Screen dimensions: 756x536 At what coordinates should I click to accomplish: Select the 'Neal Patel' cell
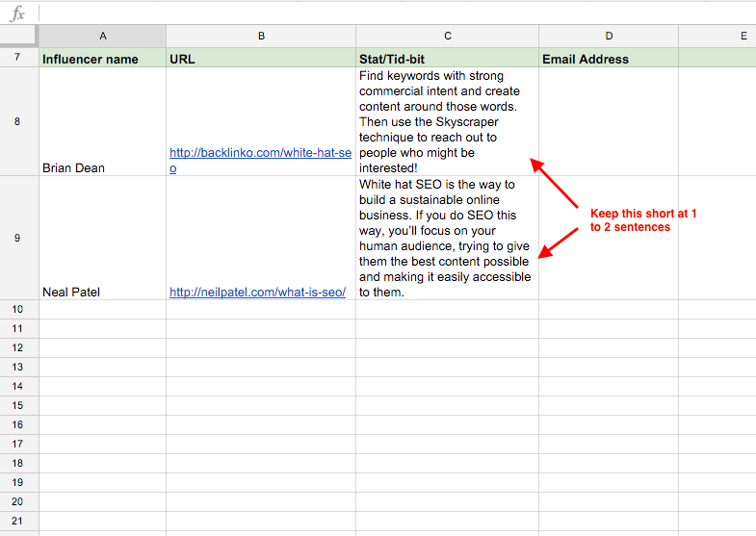click(103, 238)
